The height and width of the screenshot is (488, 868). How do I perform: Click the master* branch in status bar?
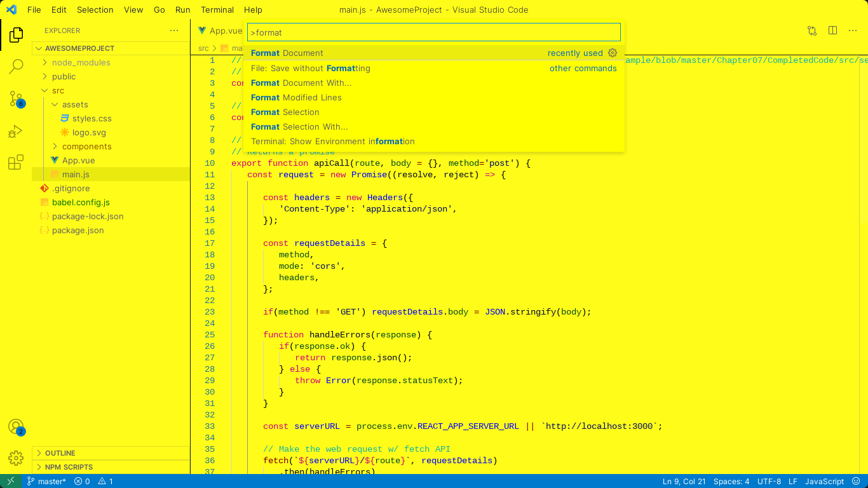46,481
